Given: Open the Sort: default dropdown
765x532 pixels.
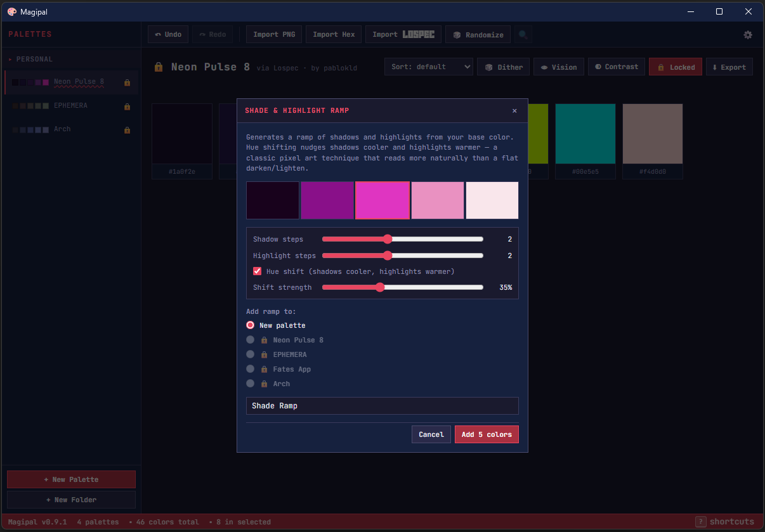Looking at the screenshot, I should coord(429,67).
